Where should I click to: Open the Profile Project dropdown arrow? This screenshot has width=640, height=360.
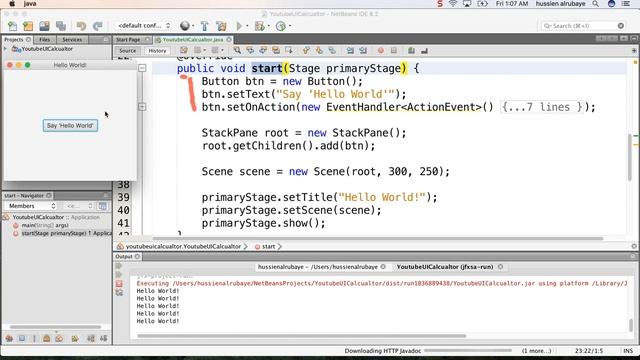pyautogui.click(x=289, y=26)
